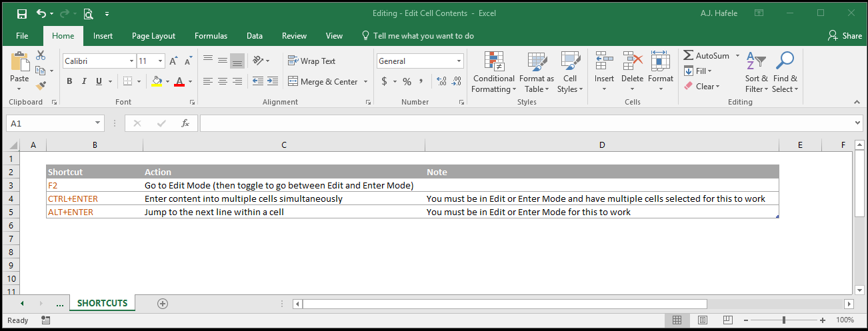The image size is (868, 331).
Task: Click the Insert Function fx icon
Action: point(185,123)
